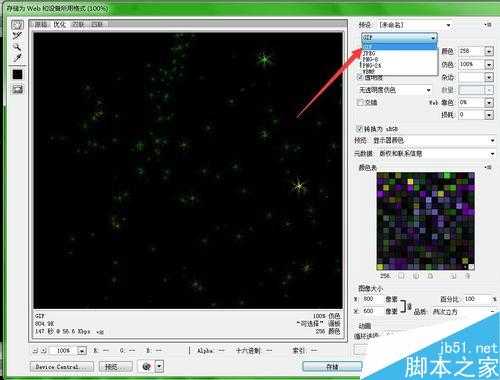Click the shift-to-web-safe color table icon

coord(416,276)
